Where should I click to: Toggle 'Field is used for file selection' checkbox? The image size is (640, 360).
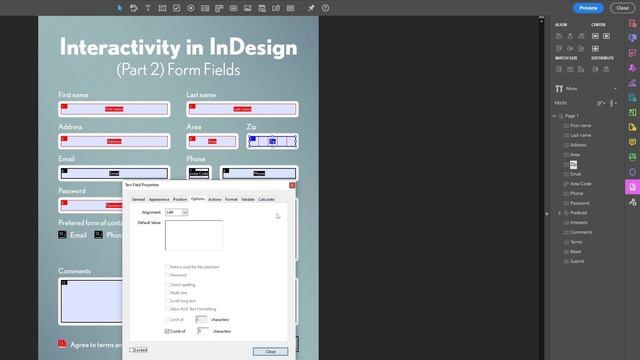tap(167, 267)
